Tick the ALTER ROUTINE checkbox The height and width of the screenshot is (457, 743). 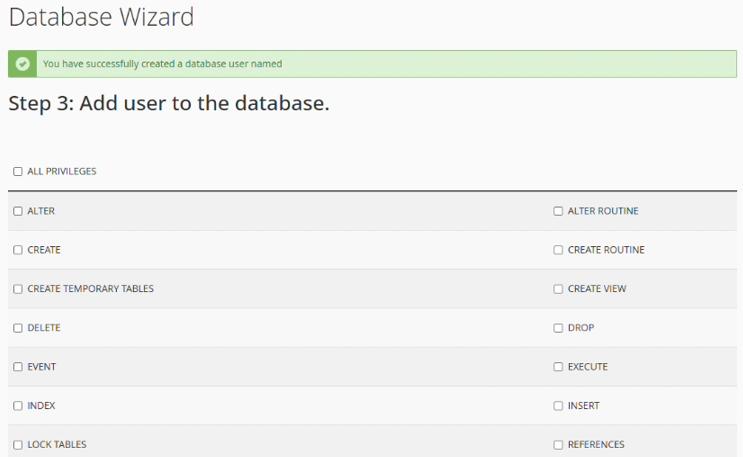point(558,211)
